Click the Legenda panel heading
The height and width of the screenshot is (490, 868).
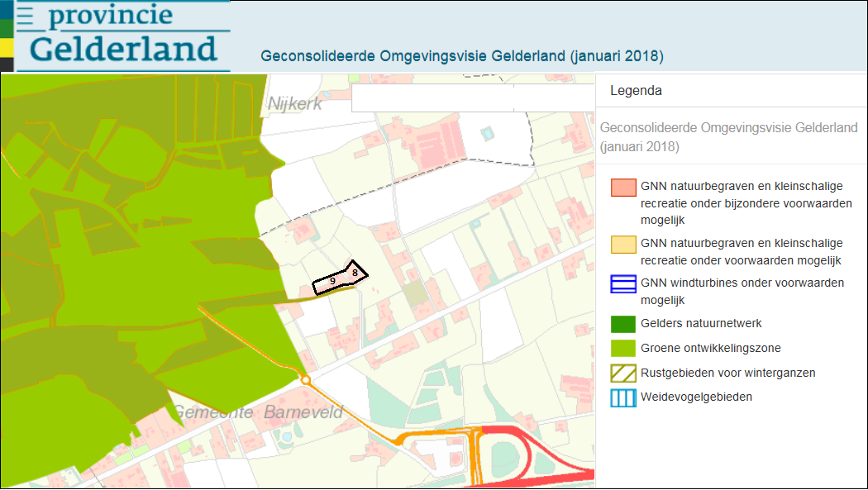click(x=636, y=90)
